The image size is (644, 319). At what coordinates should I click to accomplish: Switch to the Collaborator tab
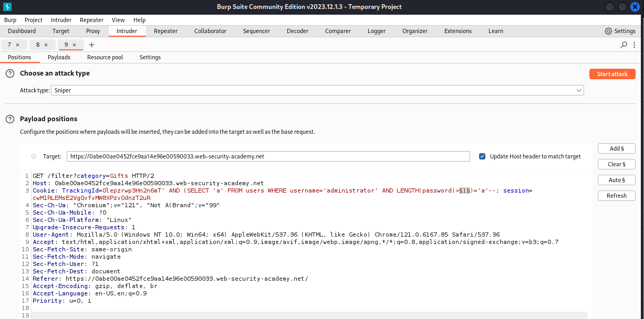(210, 31)
